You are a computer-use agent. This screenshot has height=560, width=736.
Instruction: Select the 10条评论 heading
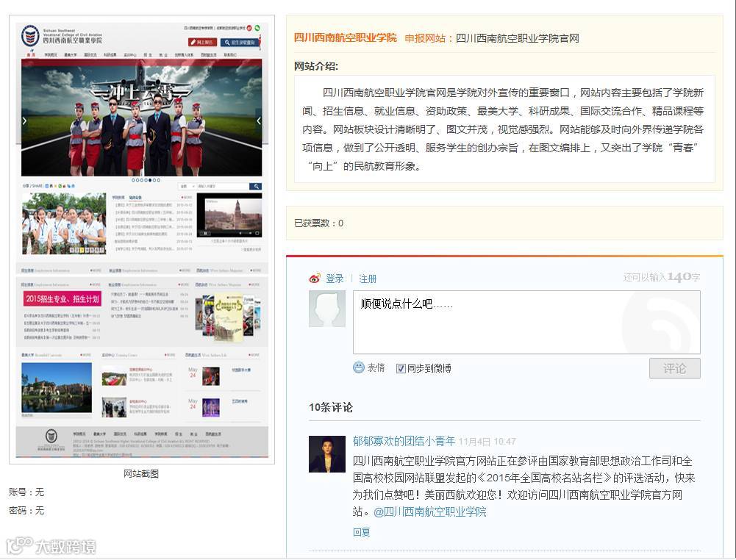pos(330,407)
